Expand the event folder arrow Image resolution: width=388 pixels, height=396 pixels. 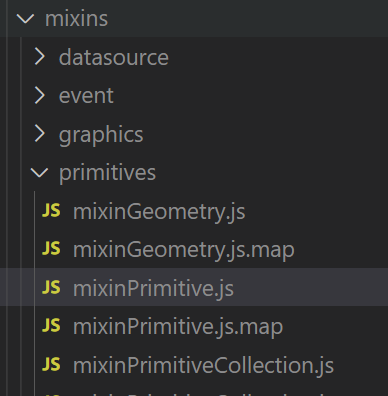tap(40, 95)
